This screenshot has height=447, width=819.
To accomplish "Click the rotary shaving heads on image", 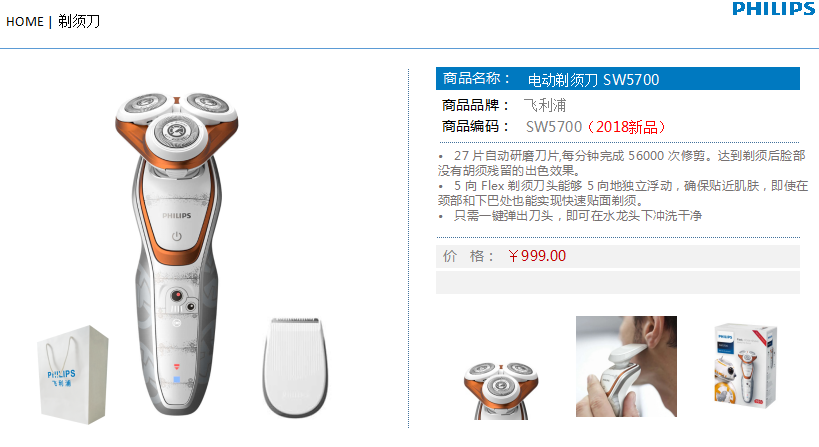I will pos(177,124).
